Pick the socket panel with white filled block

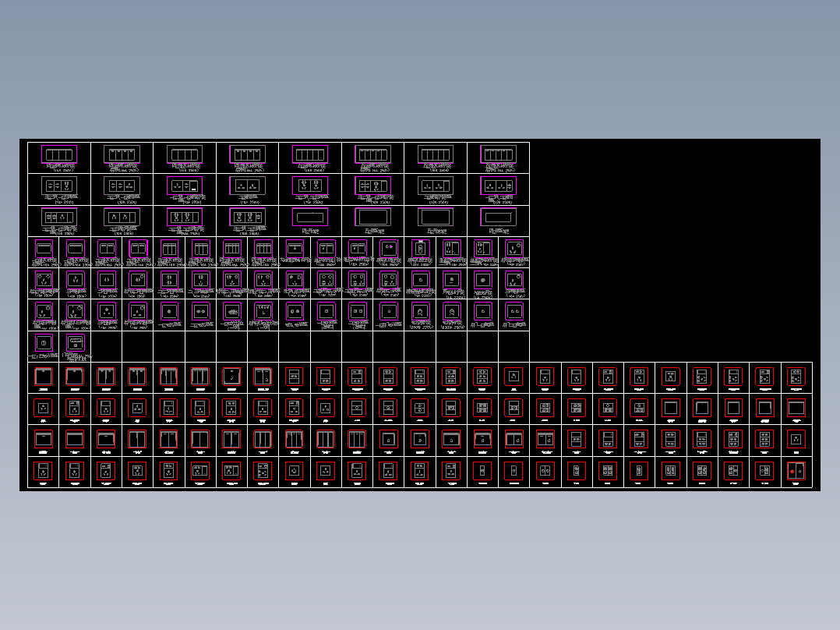185,186
